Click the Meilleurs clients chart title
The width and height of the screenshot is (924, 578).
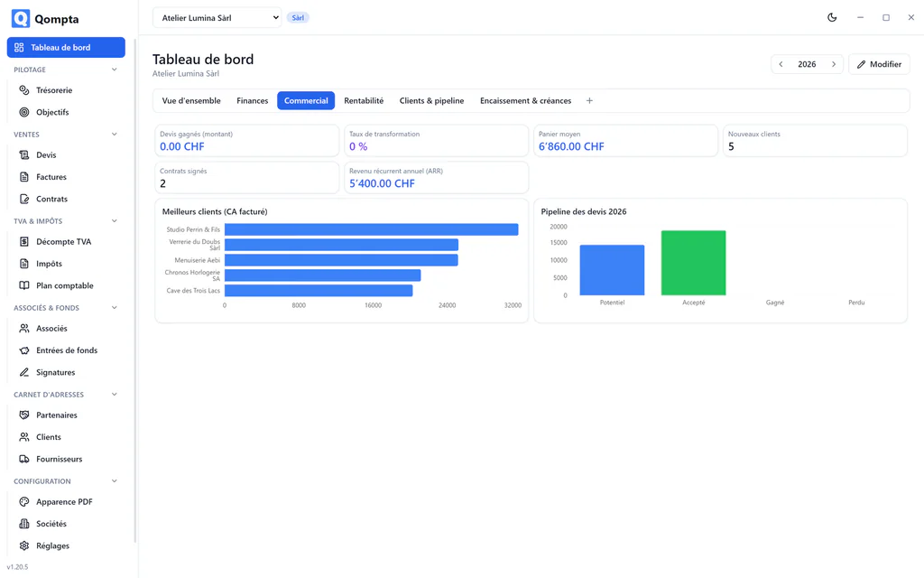point(215,211)
